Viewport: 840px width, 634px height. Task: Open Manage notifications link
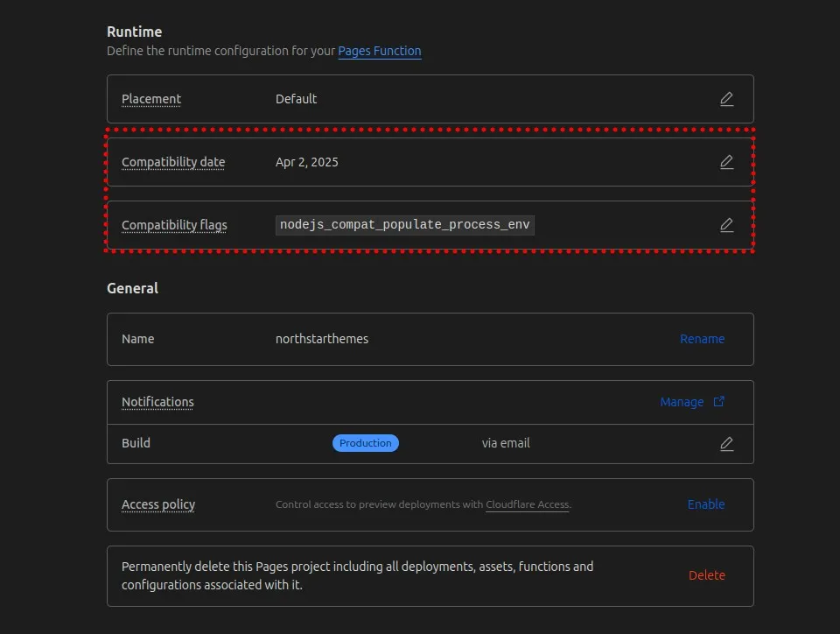pyautogui.click(x=682, y=402)
